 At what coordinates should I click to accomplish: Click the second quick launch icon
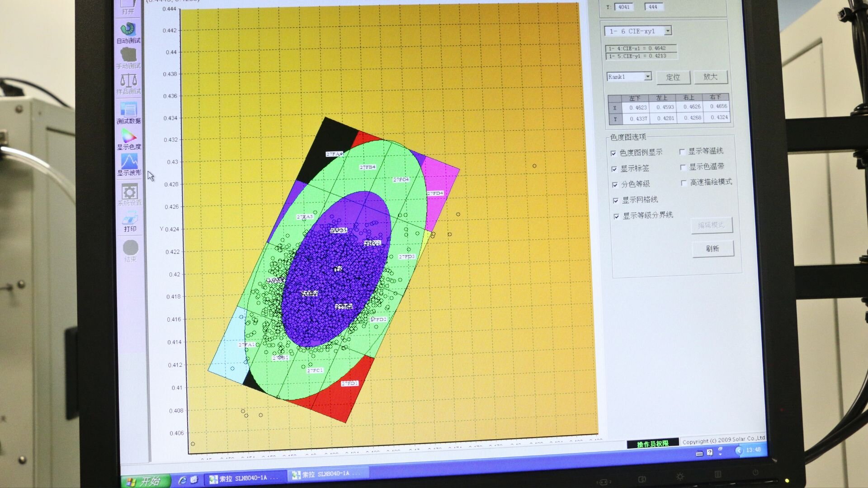coord(193,479)
